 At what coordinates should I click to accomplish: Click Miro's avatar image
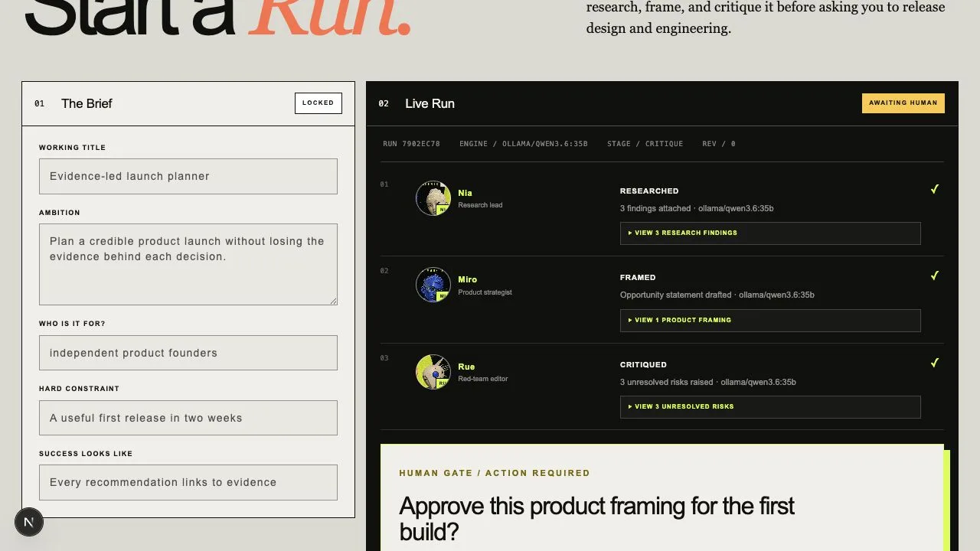coord(433,285)
